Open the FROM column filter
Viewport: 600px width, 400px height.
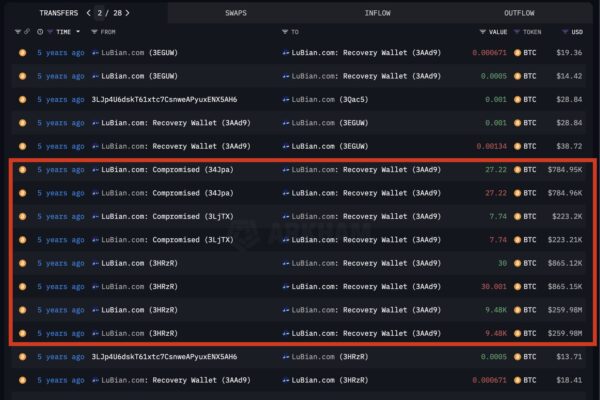[x=95, y=32]
